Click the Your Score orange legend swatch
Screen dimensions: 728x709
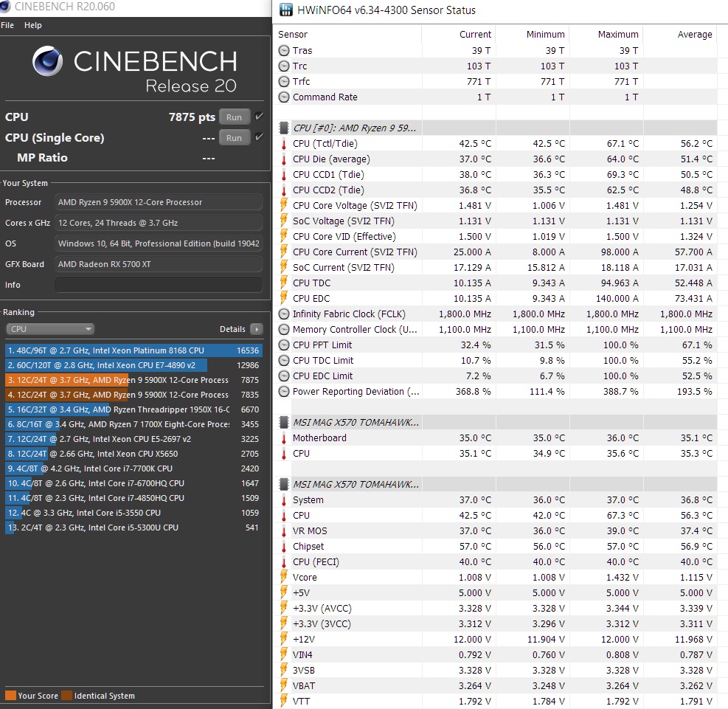click(10, 696)
